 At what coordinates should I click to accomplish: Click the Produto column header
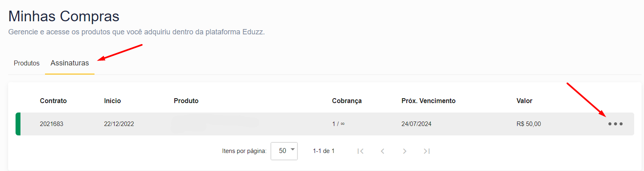[186, 101]
